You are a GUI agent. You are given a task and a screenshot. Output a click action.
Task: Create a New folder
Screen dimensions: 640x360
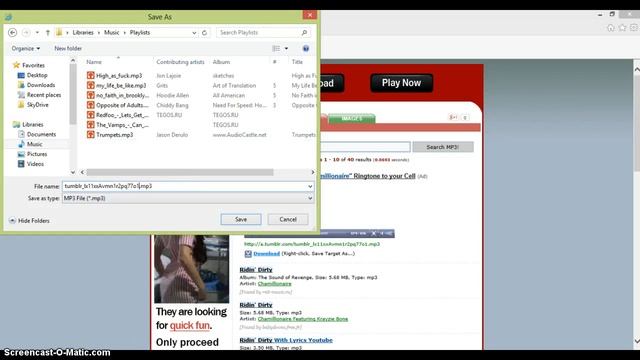[68, 48]
